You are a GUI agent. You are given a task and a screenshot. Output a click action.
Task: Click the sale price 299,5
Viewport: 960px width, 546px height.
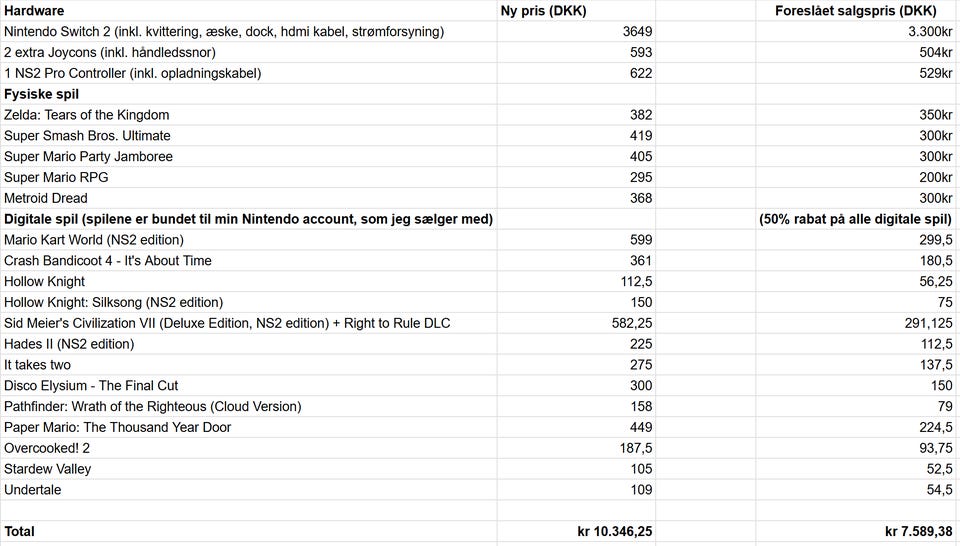[857, 239]
